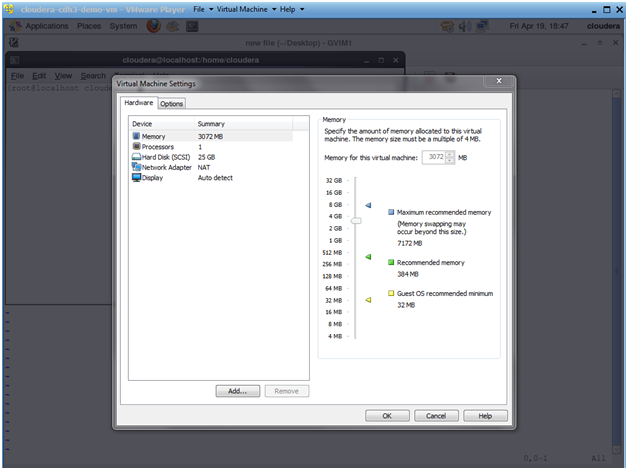Click the '25 GB' hard disk summary
The image size is (628, 470).
206,157
